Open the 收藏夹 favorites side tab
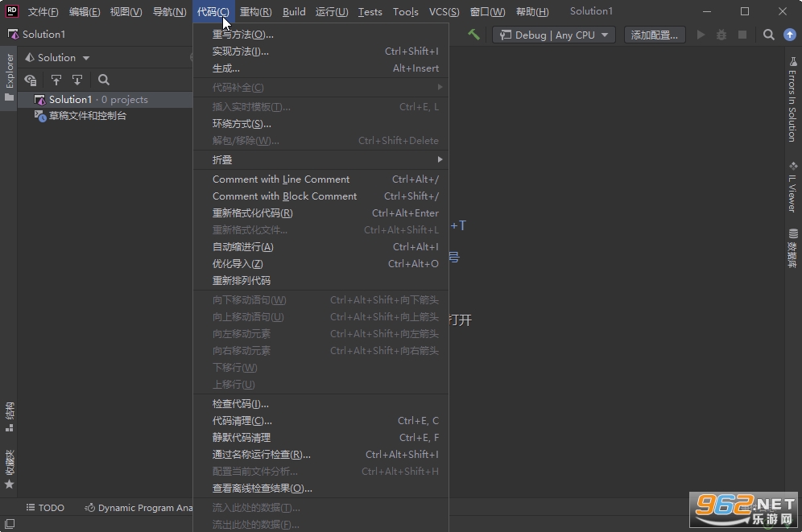This screenshot has height=532, width=802. 9,468
